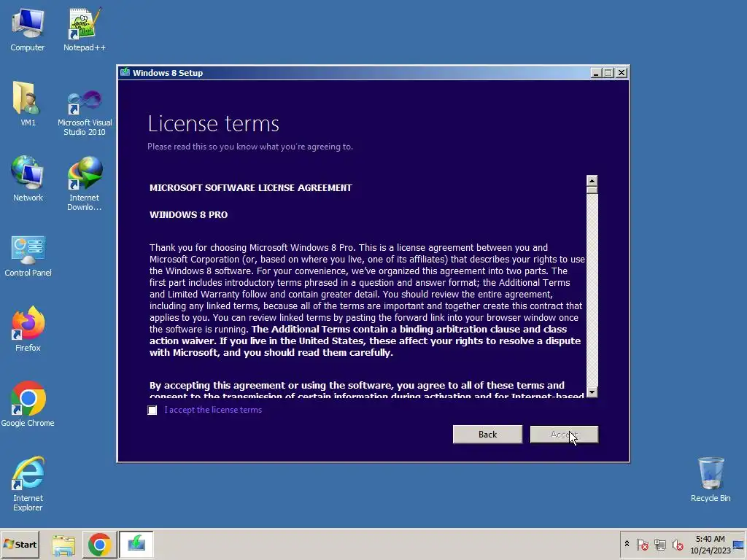This screenshot has width=747, height=560.
Task: Open the Computer desktop icon
Action: point(28,29)
